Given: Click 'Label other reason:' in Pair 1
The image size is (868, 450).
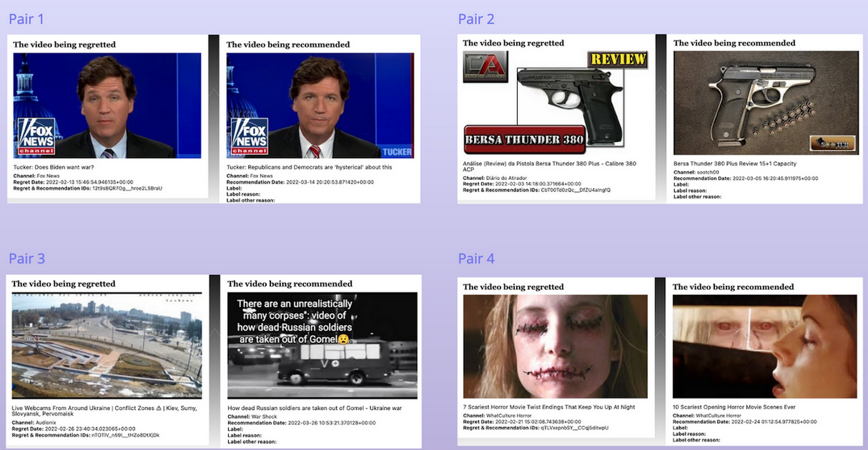Looking at the screenshot, I should pos(250,199).
